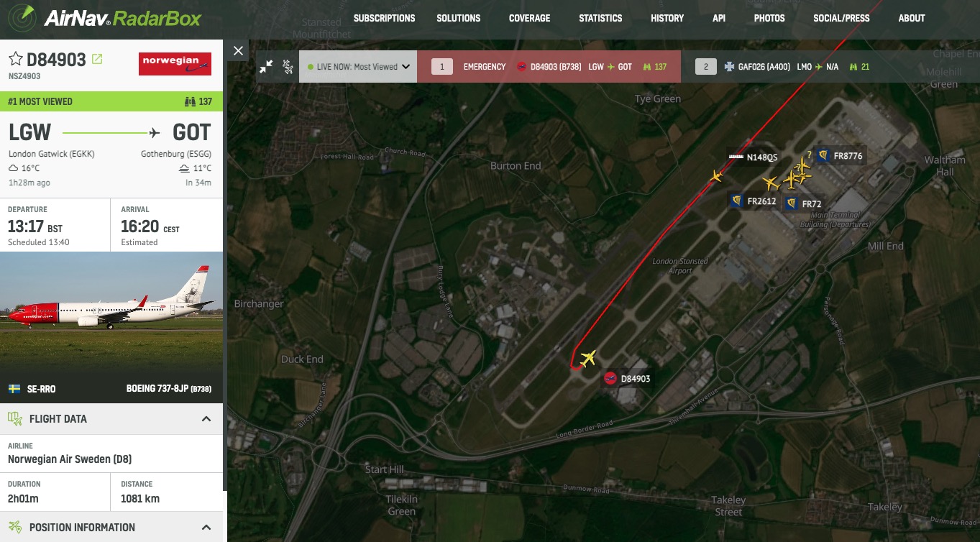Click the FLIGHT DATA section icon
The image size is (980, 542).
15,418
